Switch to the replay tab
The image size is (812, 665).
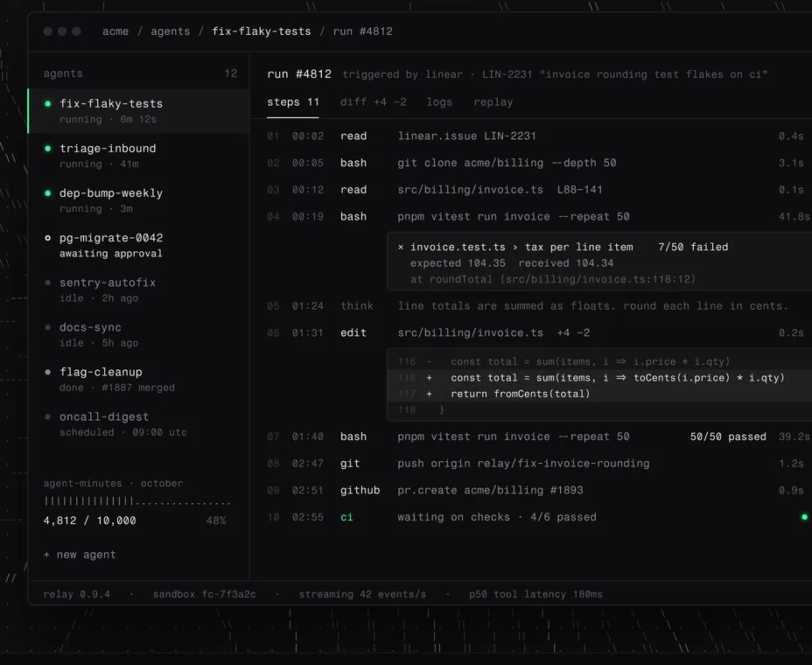493,102
